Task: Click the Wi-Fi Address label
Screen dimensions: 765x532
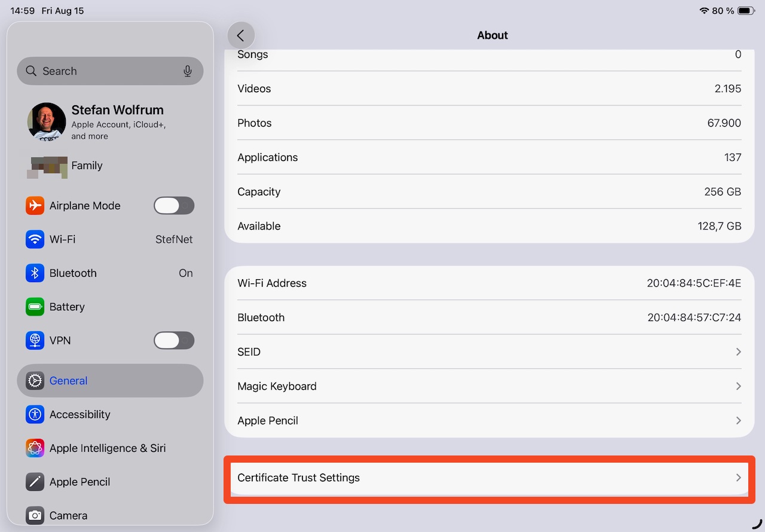Action: [272, 283]
